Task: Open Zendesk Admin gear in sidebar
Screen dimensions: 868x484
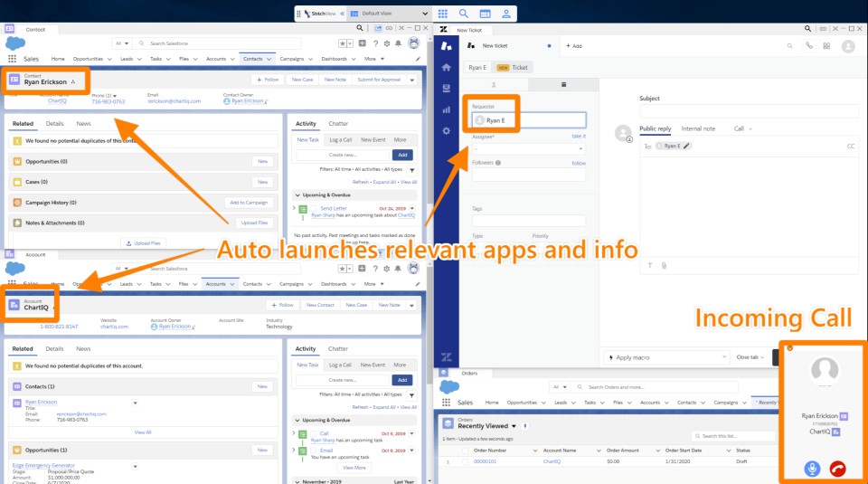Action: (x=446, y=130)
